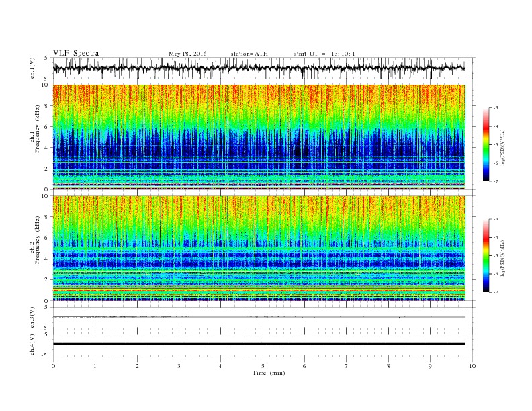Click inside the ch.1 spectrogram panel
Image resolution: width=532 pixels, height=411 pixels.
(x=259, y=137)
